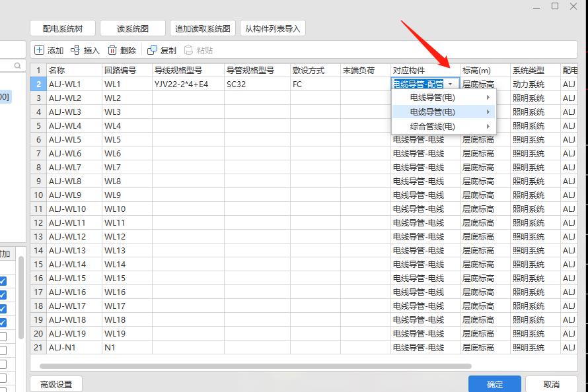Toggle the second checked checkbox in left panel

[x=3, y=295]
